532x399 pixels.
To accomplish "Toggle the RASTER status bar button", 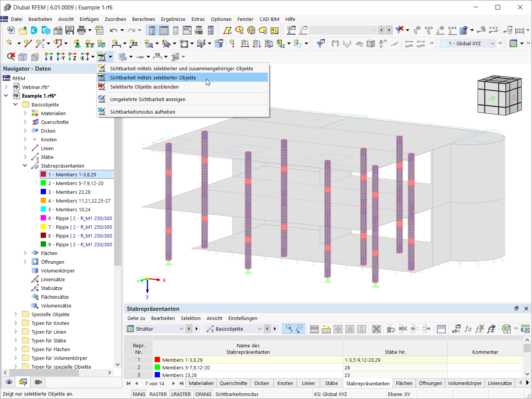I will click(158, 394).
